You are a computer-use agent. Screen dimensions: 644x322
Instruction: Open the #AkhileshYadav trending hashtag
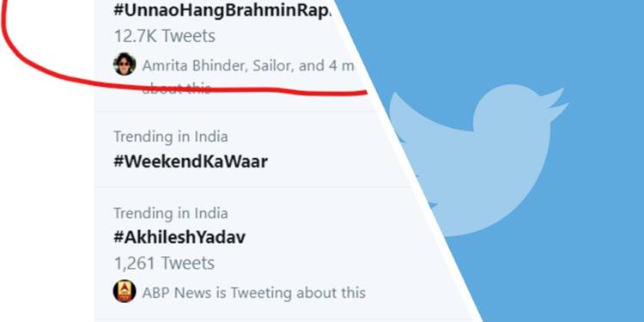click(x=179, y=237)
